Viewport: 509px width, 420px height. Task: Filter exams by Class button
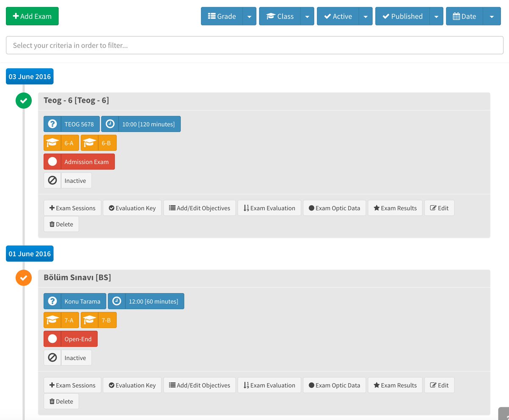pyautogui.click(x=280, y=16)
